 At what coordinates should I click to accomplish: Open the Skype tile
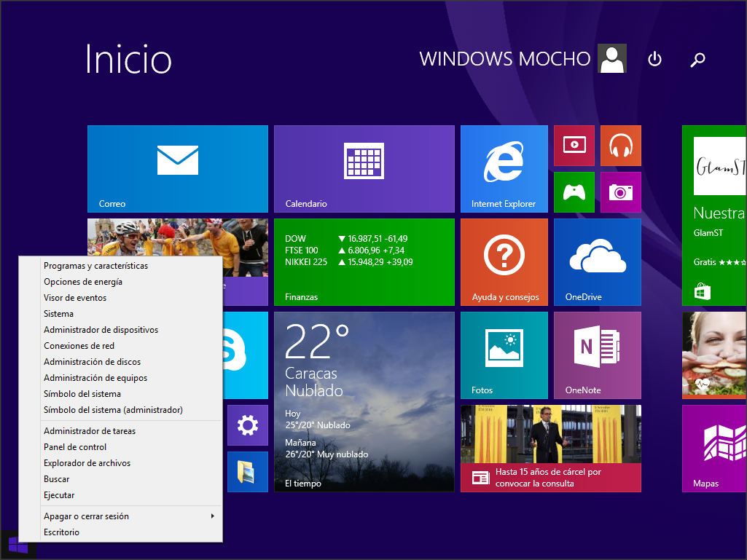[246, 355]
